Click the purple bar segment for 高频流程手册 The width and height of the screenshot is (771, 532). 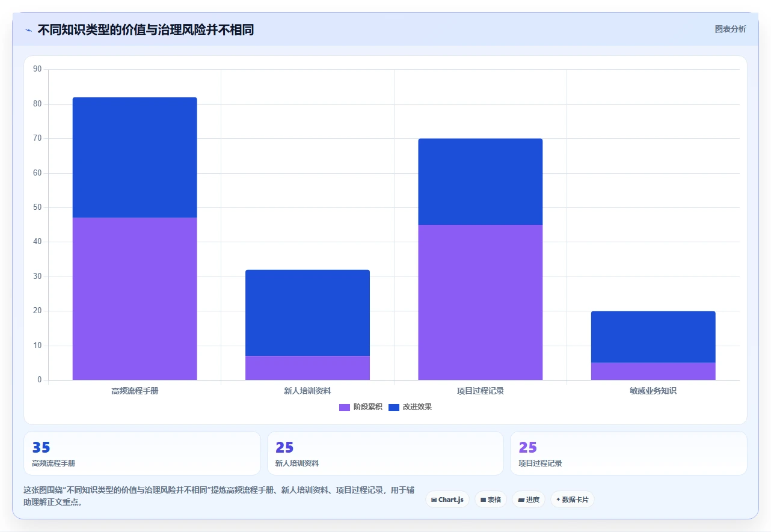click(135, 299)
